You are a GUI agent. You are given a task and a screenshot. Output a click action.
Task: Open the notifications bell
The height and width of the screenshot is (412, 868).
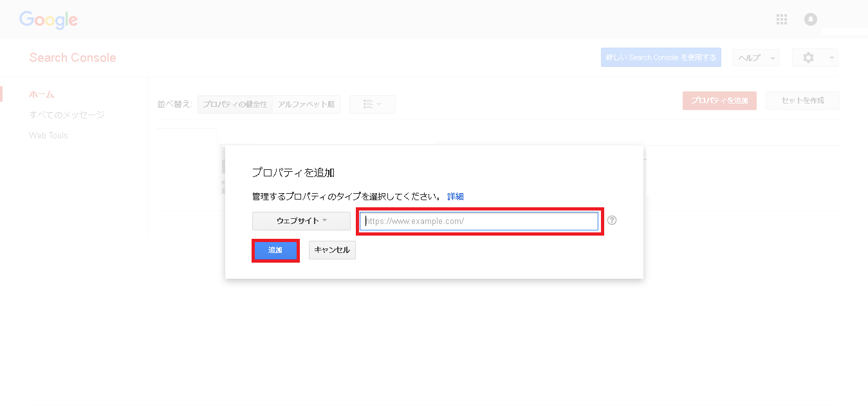[810, 19]
